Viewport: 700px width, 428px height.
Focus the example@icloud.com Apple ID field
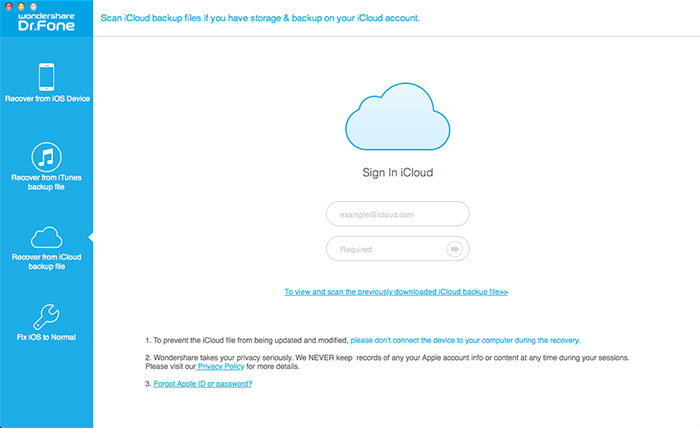tap(397, 214)
